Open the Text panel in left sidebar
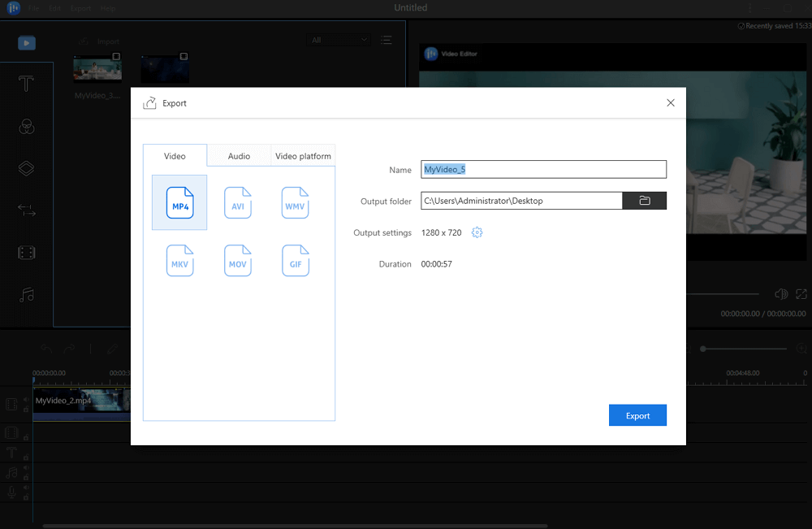The width and height of the screenshot is (812, 529). [27, 84]
